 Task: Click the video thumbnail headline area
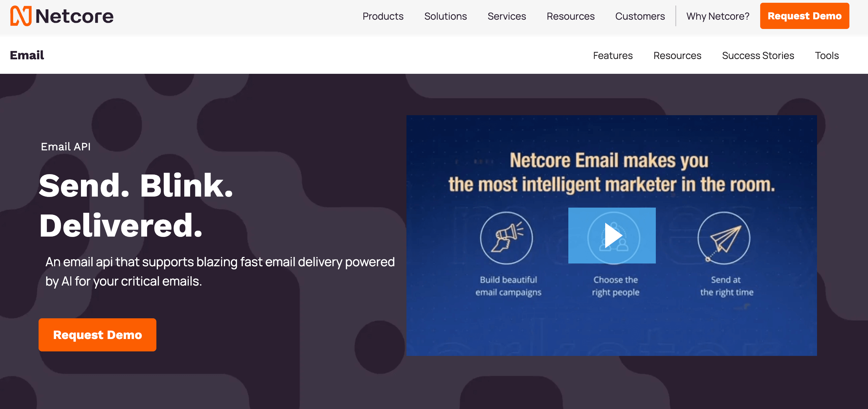pyautogui.click(x=611, y=172)
